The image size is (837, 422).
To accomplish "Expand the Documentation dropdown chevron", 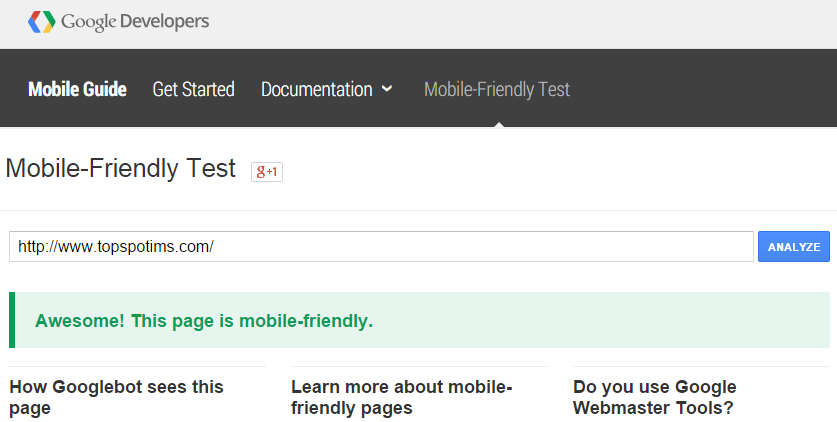I will [388, 89].
